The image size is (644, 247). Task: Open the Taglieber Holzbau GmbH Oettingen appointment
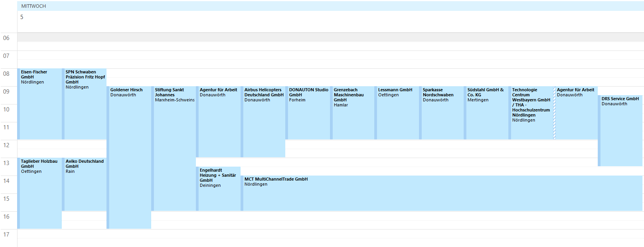[40, 193]
